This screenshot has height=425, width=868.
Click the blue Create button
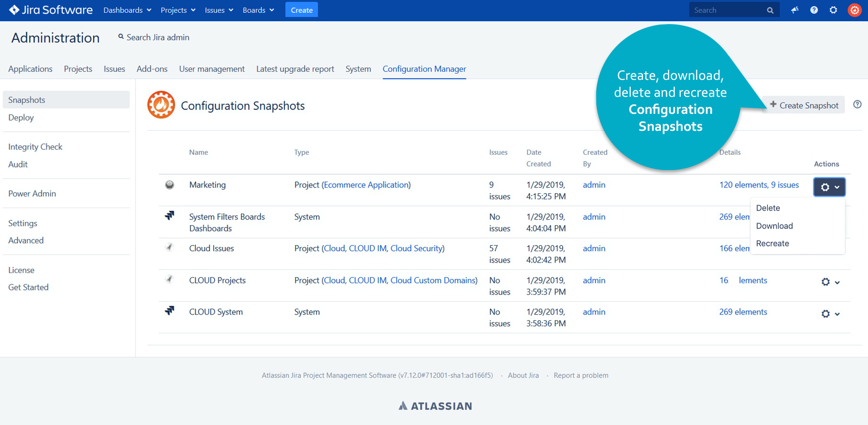[x=301, y=10]
